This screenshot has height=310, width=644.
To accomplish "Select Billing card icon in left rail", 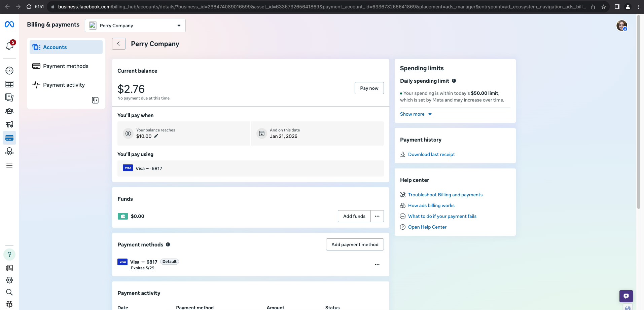I will pos(9,138).
